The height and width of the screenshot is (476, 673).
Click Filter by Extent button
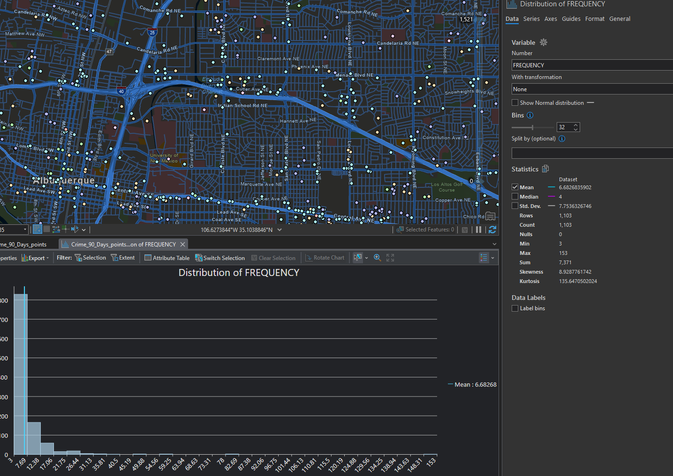tap(123, 258)
